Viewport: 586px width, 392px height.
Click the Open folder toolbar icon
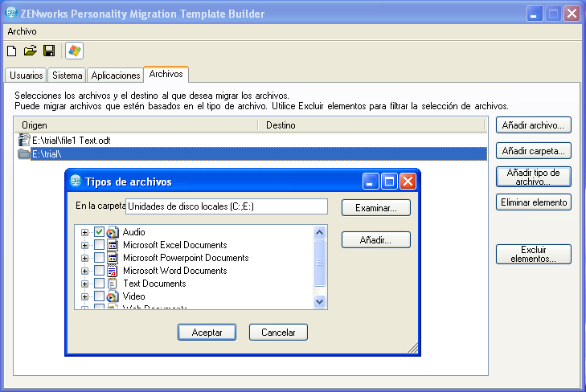tap(31, 51)
